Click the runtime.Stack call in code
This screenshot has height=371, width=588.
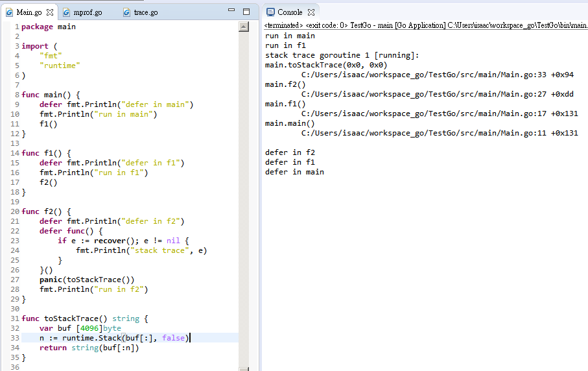(x=89, y=338)
